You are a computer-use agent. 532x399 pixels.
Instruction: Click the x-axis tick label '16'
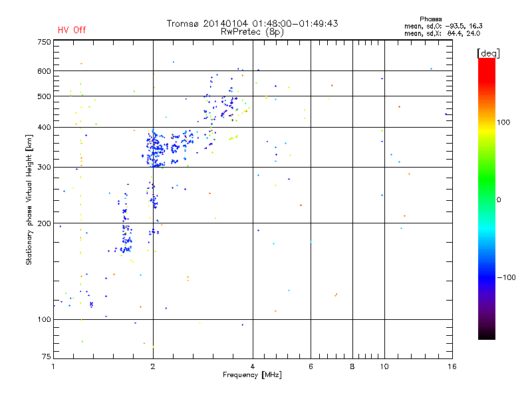(452, 366)
